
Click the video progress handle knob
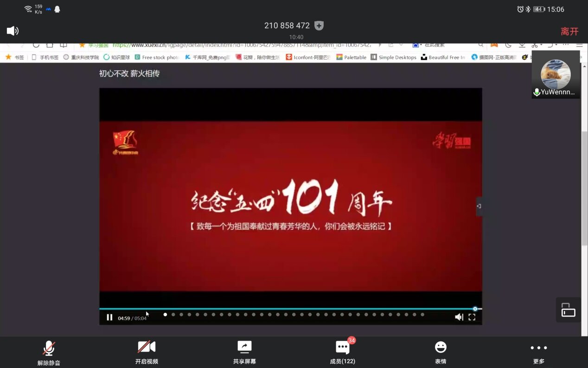coord(475,309)
